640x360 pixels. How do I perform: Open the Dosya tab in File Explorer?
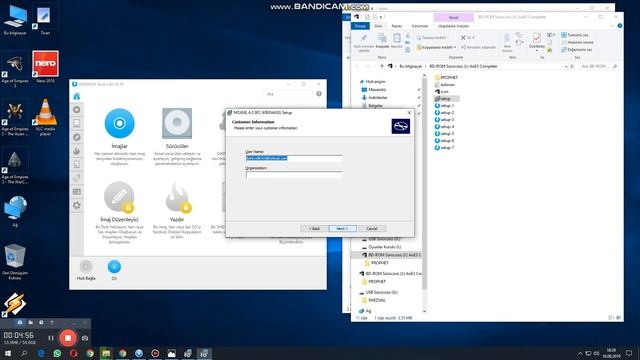click(360, 26)
